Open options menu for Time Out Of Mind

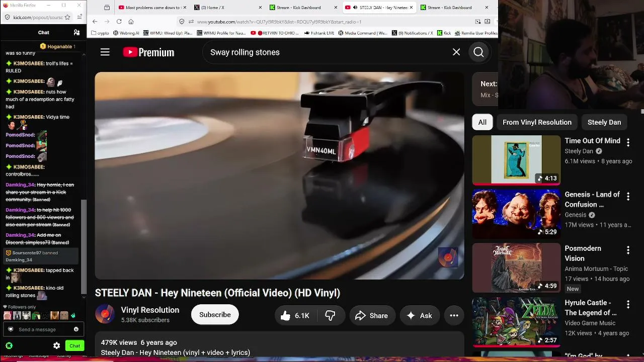[x=628, y=143]
